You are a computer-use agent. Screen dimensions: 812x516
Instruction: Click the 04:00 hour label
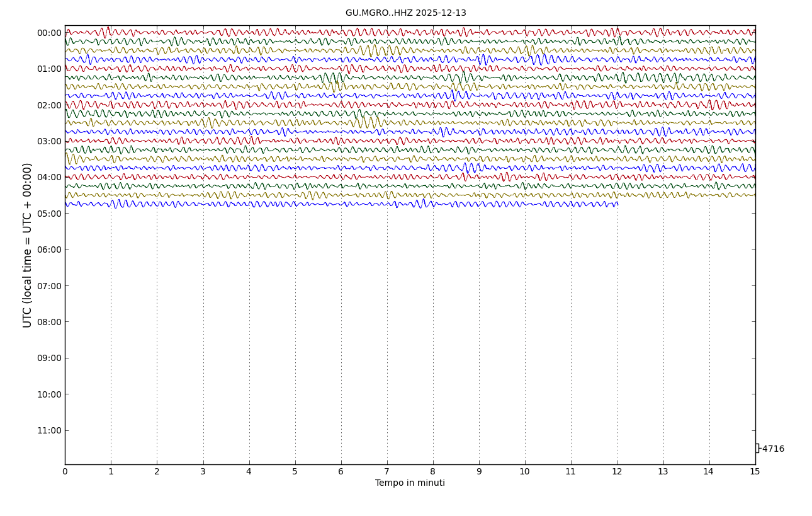pos(49,178)
